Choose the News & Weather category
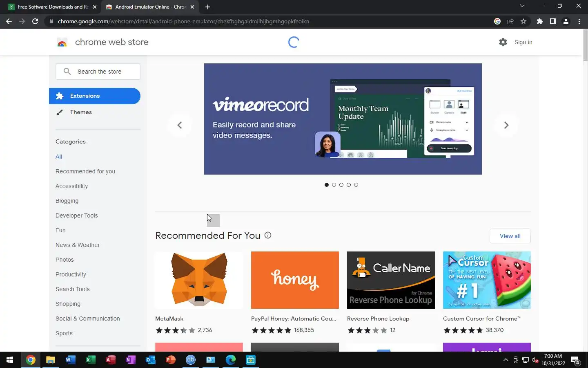588x368 pixels. pyautogui.click(x=78, y=245)
